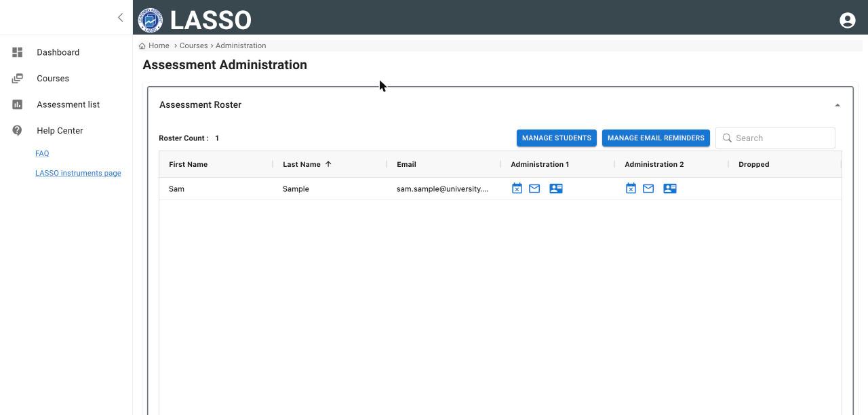Collapse the sidebar with the chevron arrow

(x=120, y=18)
